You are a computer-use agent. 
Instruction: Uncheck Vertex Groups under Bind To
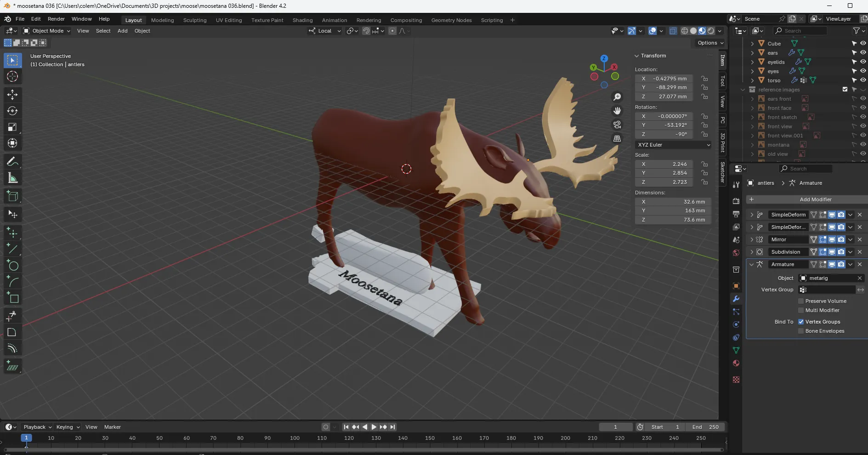tap(801, 322)
